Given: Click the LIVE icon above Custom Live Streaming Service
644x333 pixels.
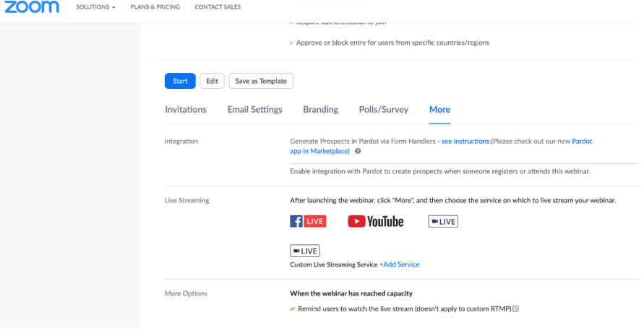Looking at the screenshot, I should (304, 251).
